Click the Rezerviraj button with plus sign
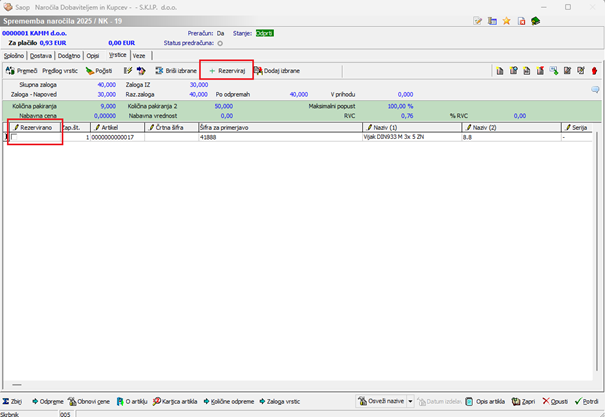605x417 pixels. point(227,71)
